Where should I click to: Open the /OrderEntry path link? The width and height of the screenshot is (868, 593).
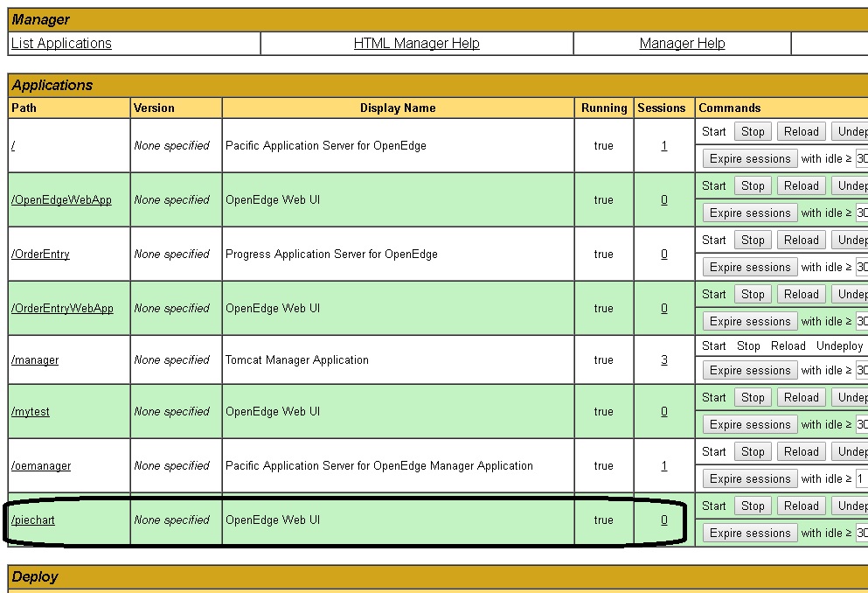(x=40, y=255)
